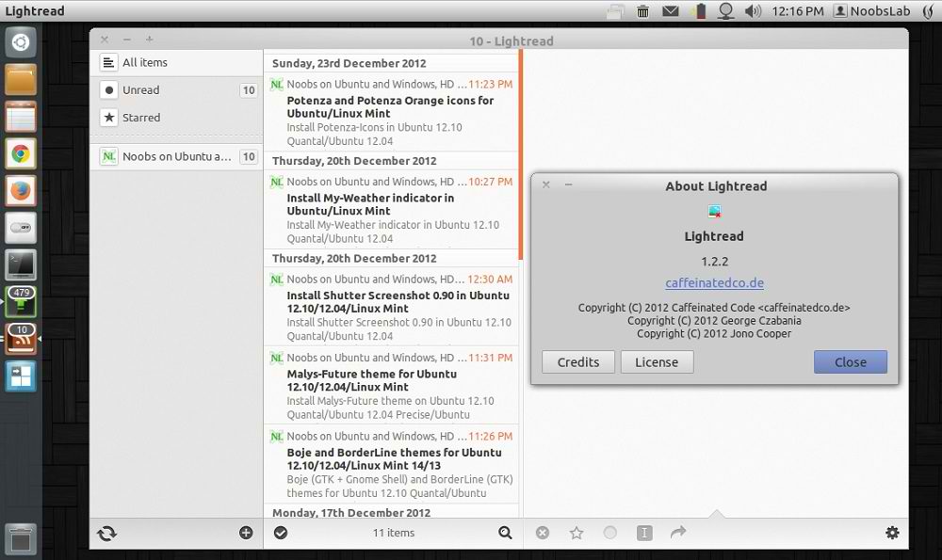Mark all items as read
The height and width of the screenshot is (560, 942).
click(x=280, y=533)
